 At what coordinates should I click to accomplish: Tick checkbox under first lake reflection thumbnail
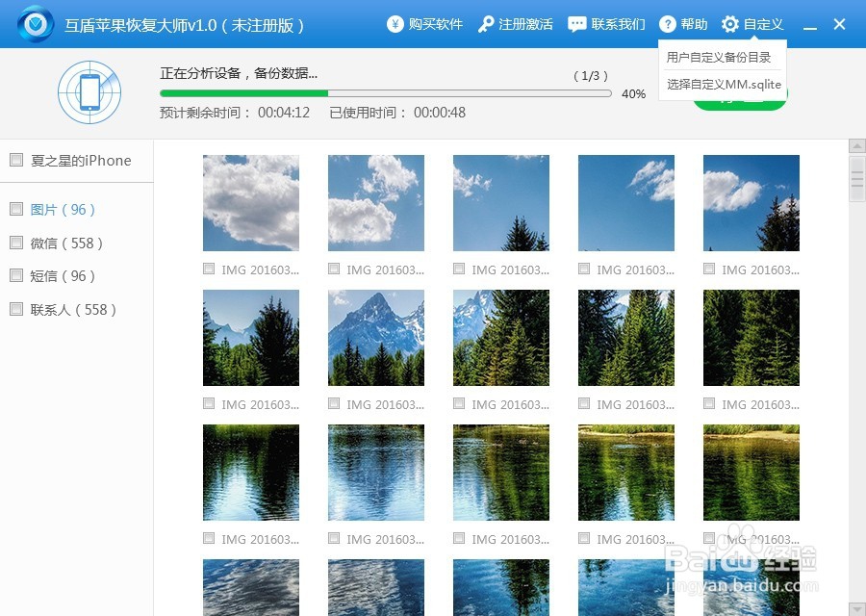(x=209, y=538)
